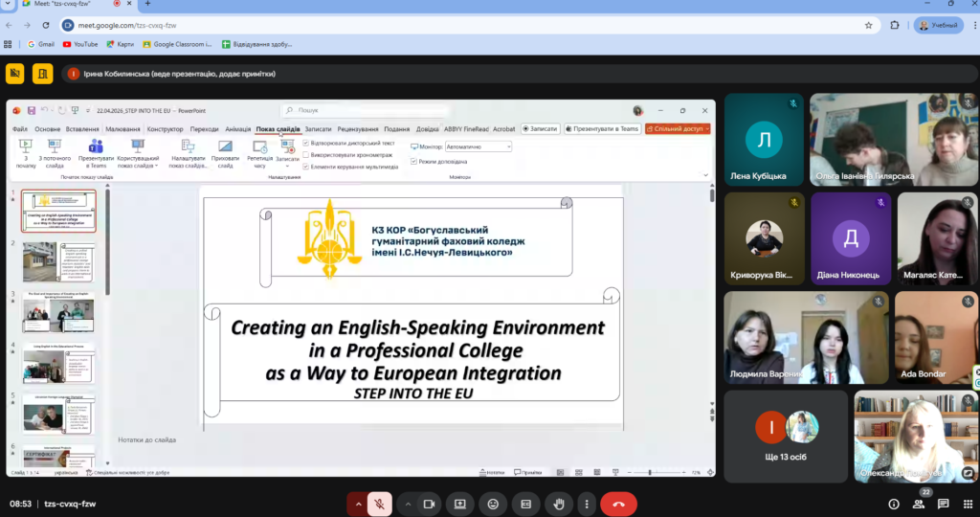Screen dimensions: 980x517
Task: Open the YouTube bookmark
Action: (x=80, y=44)
